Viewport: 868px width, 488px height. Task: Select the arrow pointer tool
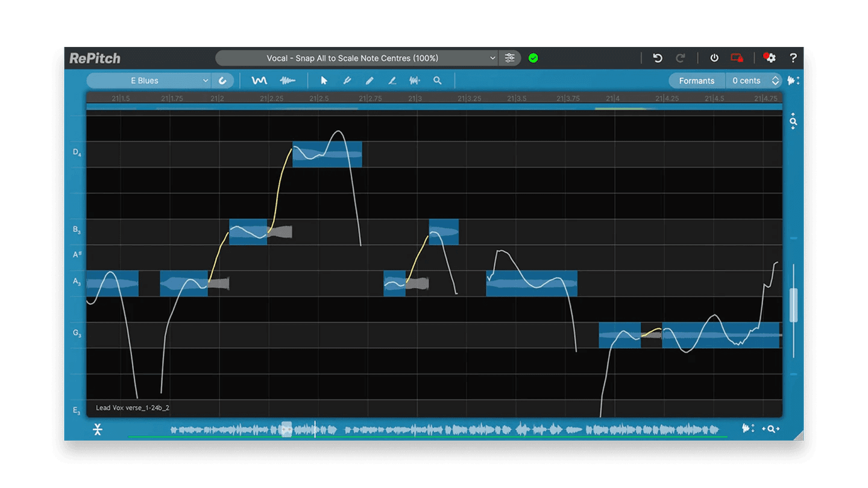pyautogui.click(x=324, y=81)
